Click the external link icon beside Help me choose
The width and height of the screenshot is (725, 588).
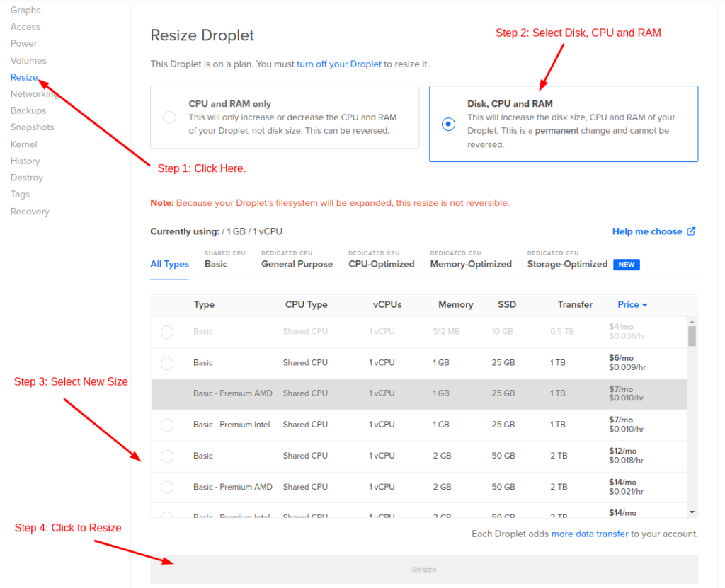(691, 231)
